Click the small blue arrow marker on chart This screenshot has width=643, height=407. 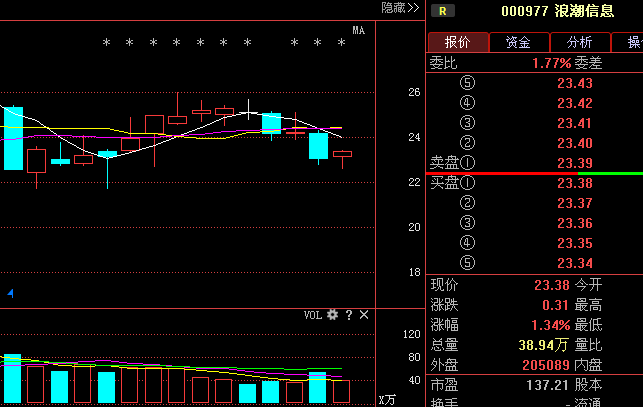click(11, 293)
